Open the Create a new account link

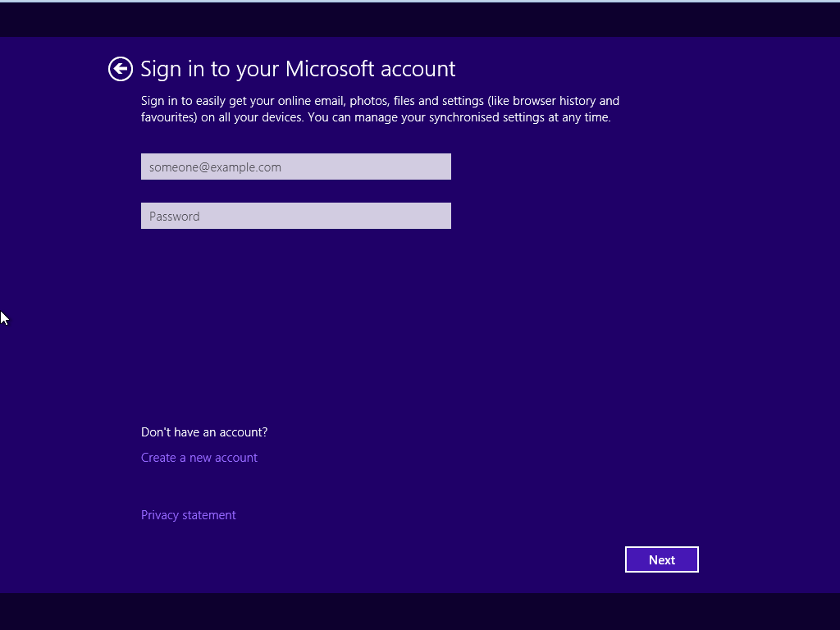(199, 458)
